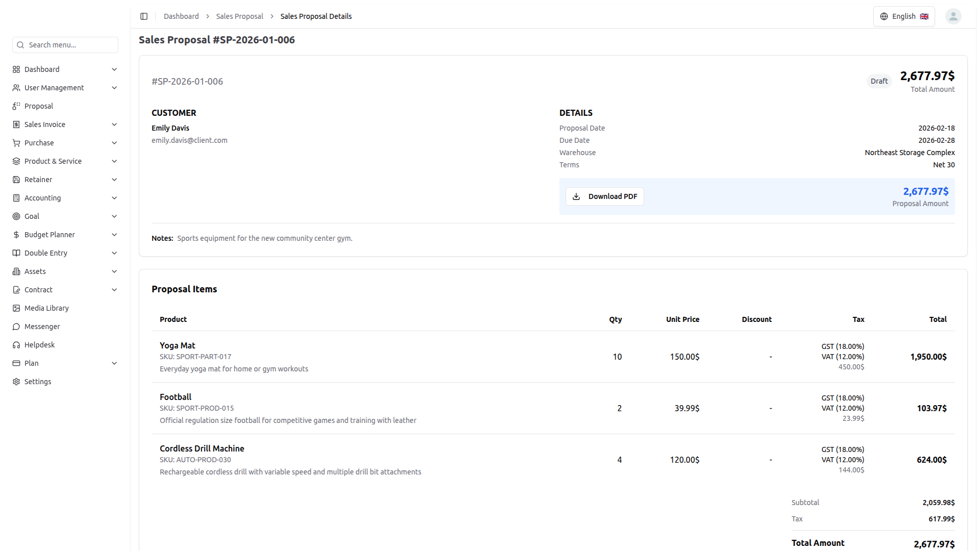
Task: Click the download icon in Download PDF
Action: click(x=576, y=196)
